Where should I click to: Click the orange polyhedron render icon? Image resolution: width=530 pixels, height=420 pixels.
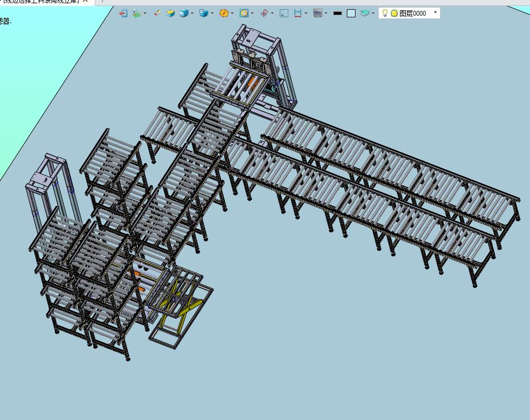pyautogui.click(x=224, y=13)
